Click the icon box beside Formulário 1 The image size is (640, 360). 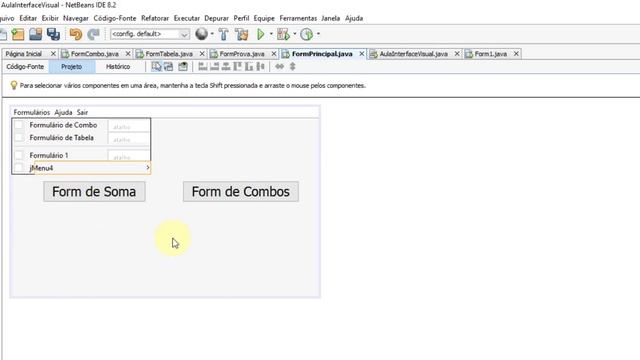(x=18, y=155)
